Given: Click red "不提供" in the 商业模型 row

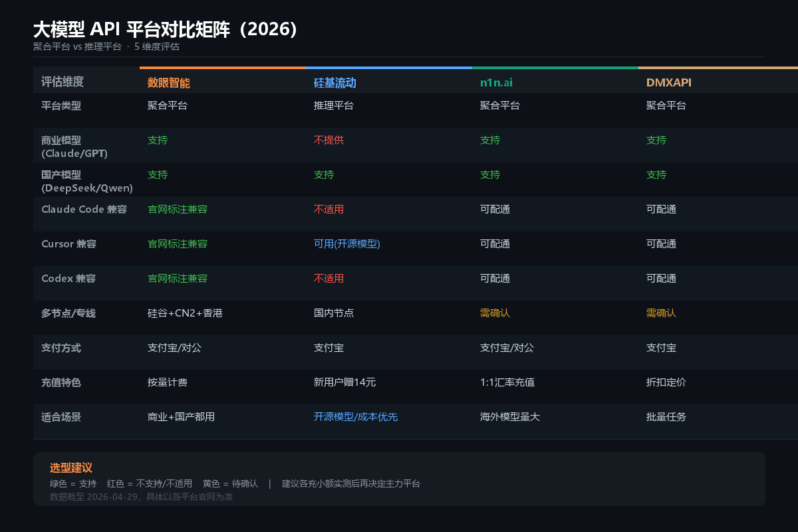Looking at the screenshot, I should click(329, 140).
